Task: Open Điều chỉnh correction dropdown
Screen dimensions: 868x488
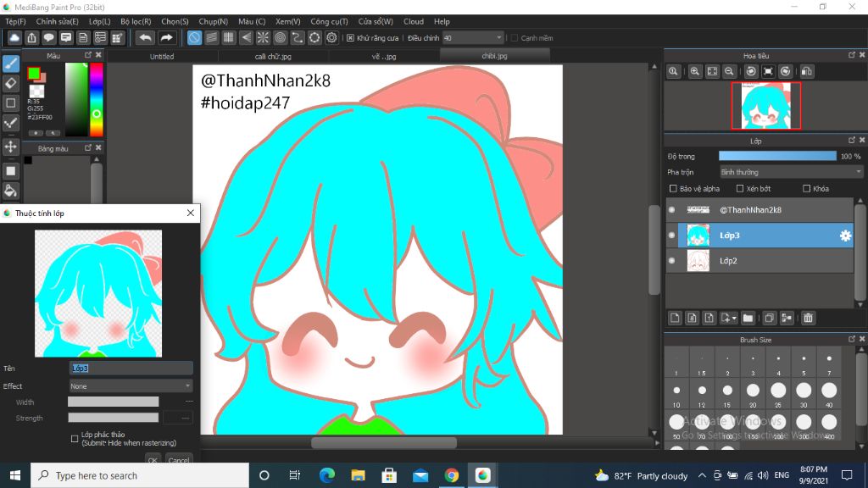Action: coord(473,38)
